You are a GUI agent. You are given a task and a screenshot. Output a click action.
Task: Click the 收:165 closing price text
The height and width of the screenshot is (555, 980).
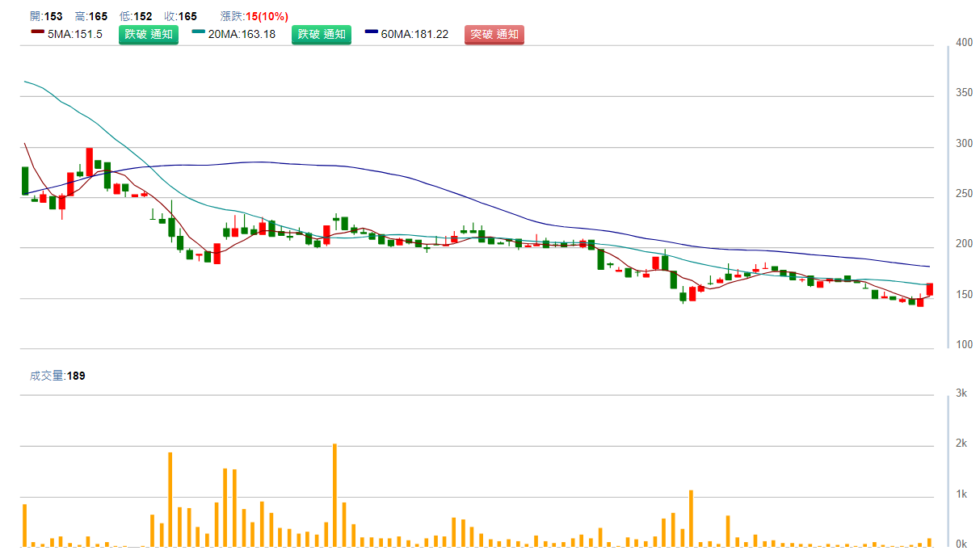[x=180, y=16]
